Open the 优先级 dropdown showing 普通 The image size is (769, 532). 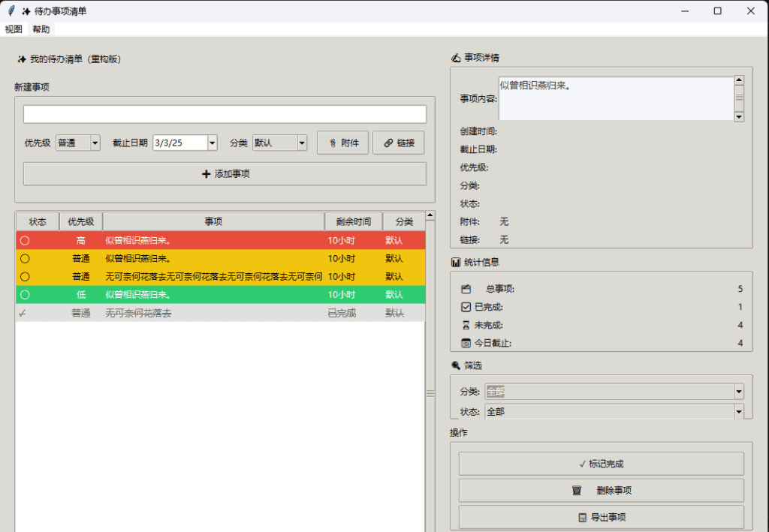click(x=95, y=143)
